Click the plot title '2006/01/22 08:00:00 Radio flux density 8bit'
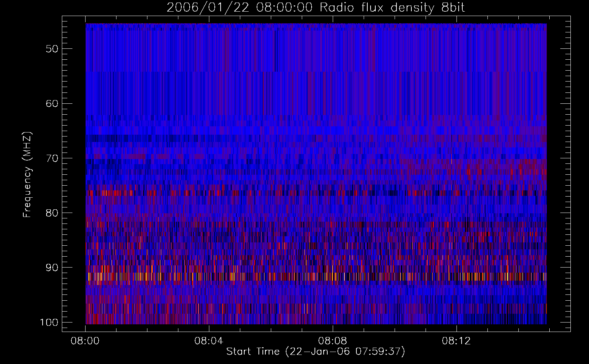 click(x=316, y=8)
